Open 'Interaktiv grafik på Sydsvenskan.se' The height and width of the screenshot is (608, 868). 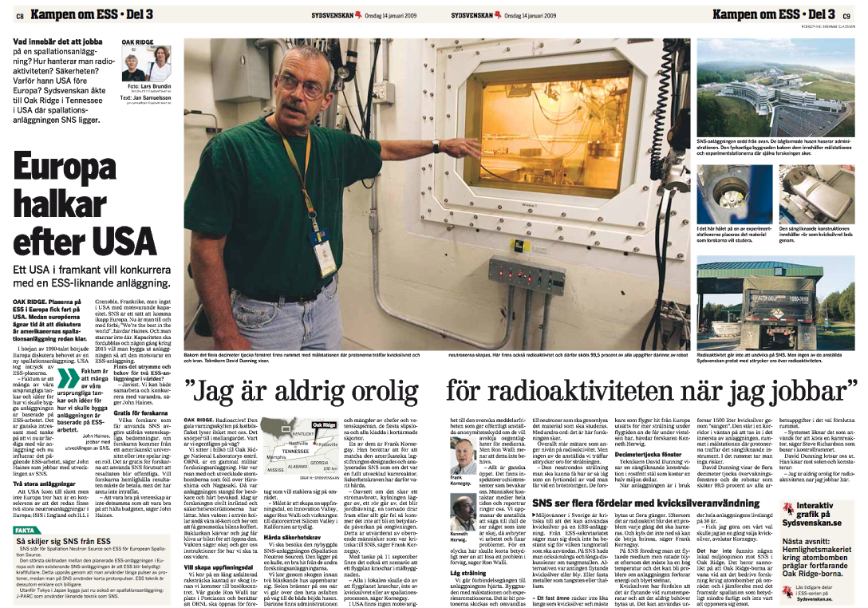[x=819, y=514]
